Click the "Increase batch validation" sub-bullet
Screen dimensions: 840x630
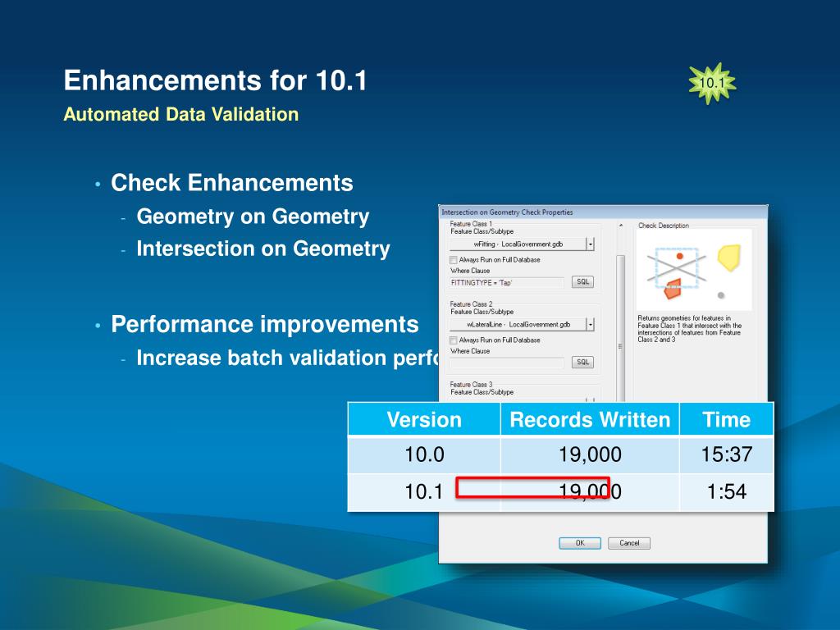287,358
